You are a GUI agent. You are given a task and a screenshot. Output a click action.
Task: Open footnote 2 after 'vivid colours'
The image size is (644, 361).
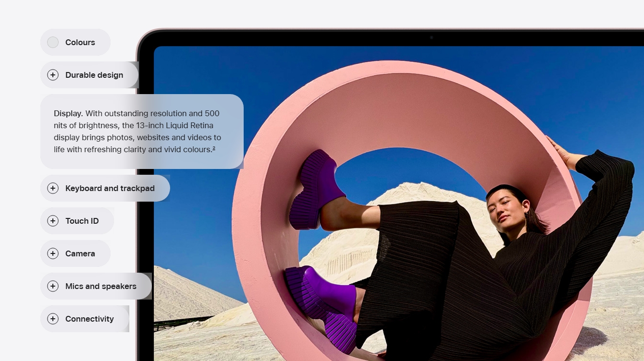(x=214, y=149)
